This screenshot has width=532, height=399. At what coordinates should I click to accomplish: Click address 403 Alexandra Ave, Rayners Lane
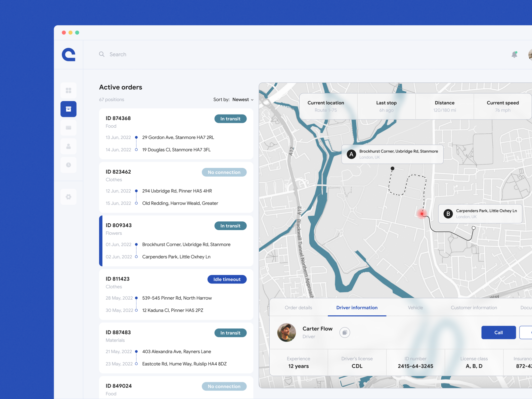(x=177, y=352)
